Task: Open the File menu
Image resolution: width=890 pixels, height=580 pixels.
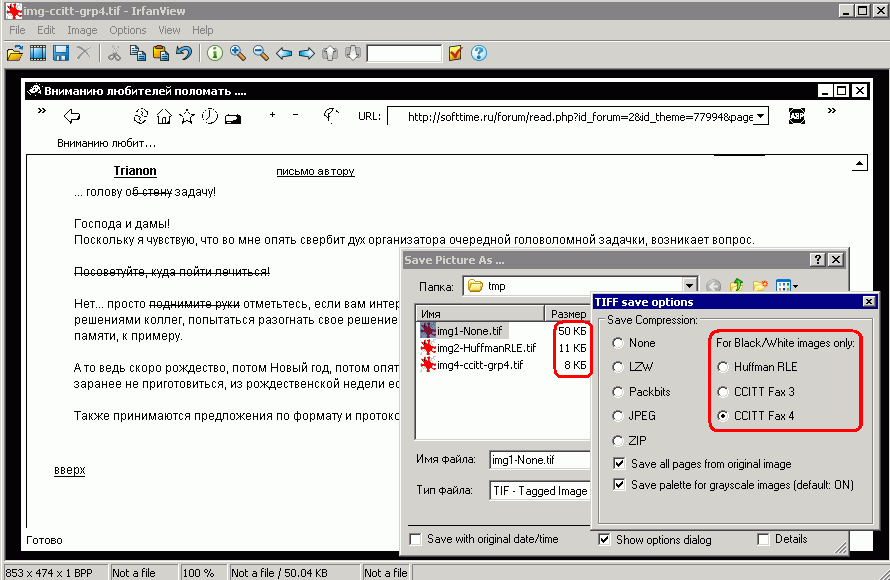Action: pyautogui.click(x=17, y=30)
